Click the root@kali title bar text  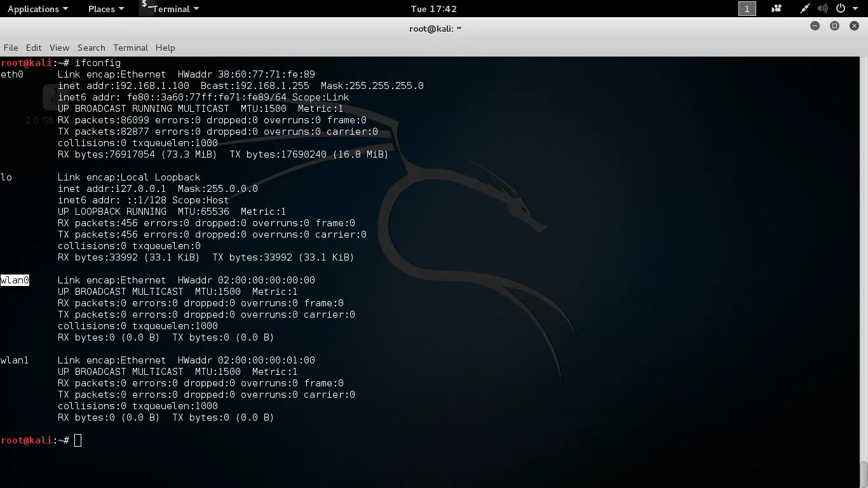tap(435, 29)
